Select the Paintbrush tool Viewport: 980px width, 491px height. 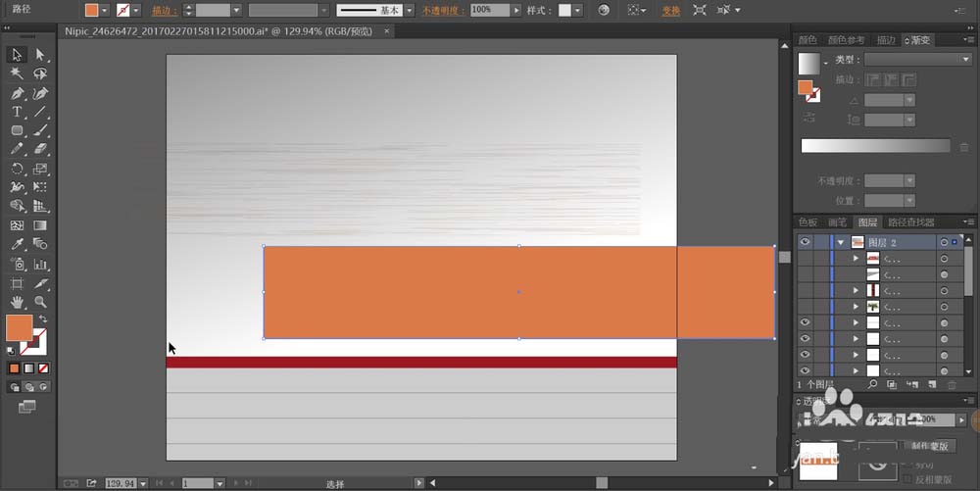point(40,130)
